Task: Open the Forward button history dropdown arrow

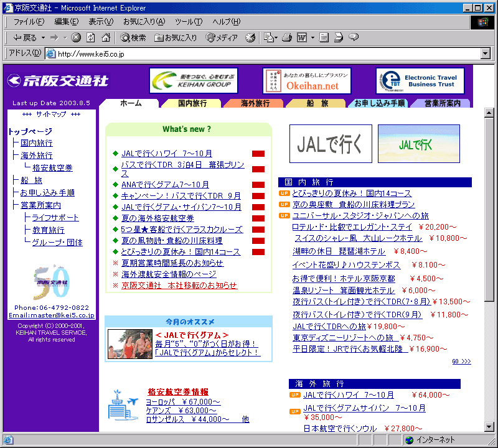Action: point(65,37)
